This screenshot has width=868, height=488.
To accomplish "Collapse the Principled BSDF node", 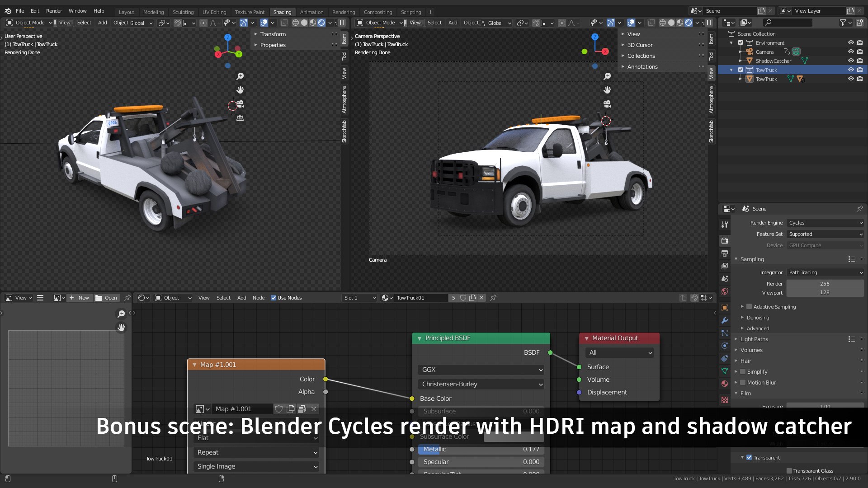I will pyautogui.click(x=419, y=338).
